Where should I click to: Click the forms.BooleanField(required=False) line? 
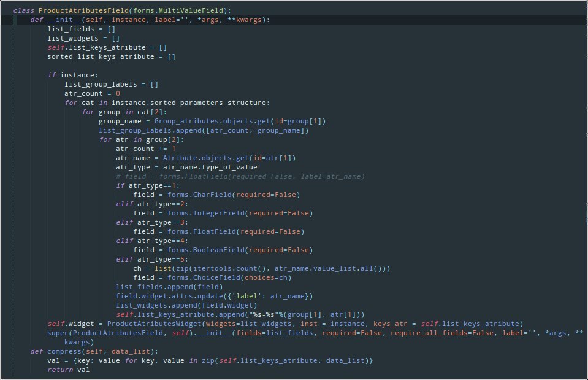click(223, 250)
